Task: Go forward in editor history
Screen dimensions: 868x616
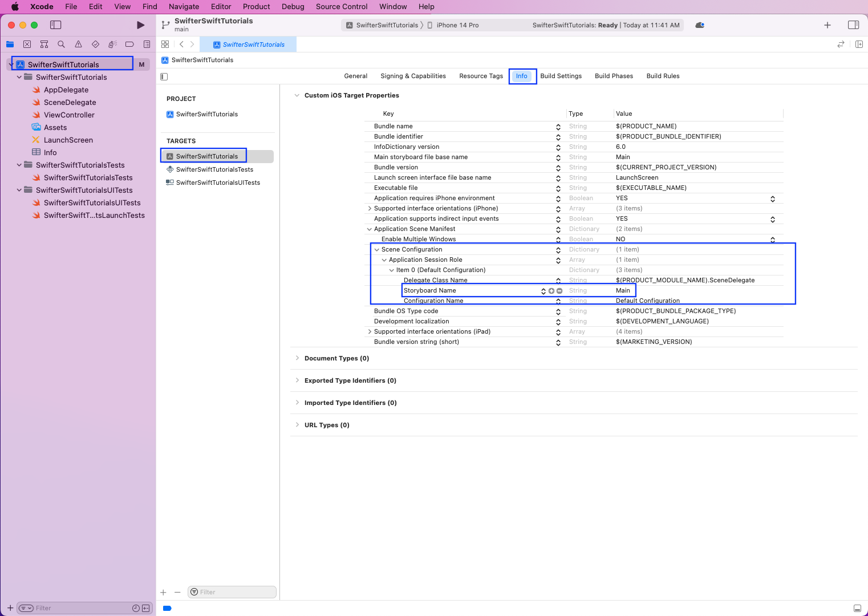Action: coord(192,44)
